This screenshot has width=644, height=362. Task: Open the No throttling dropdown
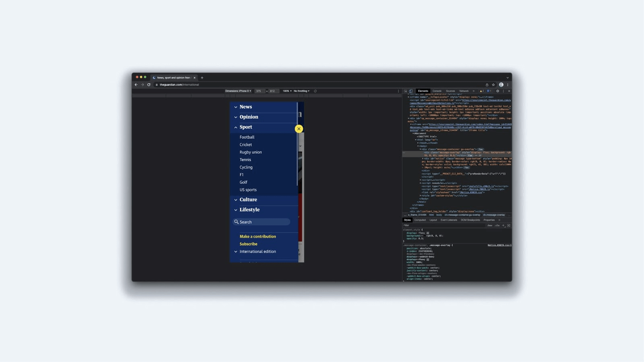click(302, 91)
